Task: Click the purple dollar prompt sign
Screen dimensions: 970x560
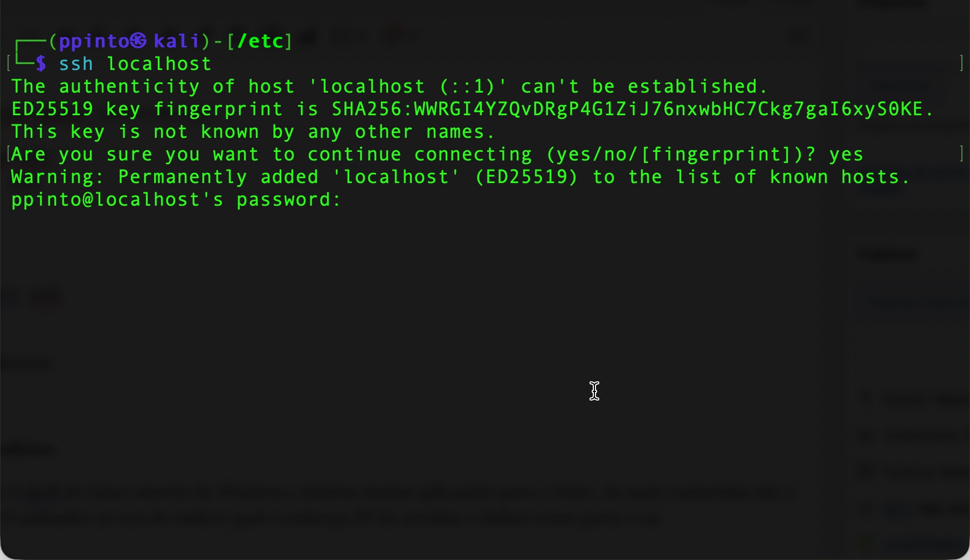Action: (41, 64)
